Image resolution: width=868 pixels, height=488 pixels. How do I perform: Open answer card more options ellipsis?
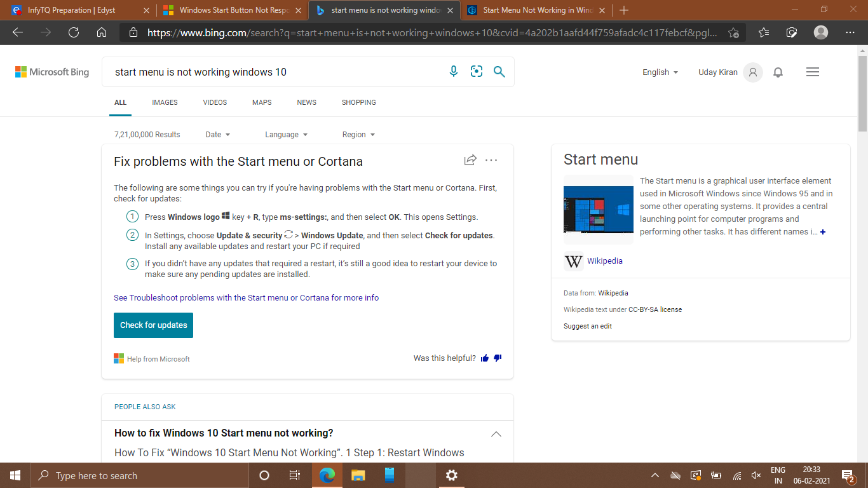[491, 160]
